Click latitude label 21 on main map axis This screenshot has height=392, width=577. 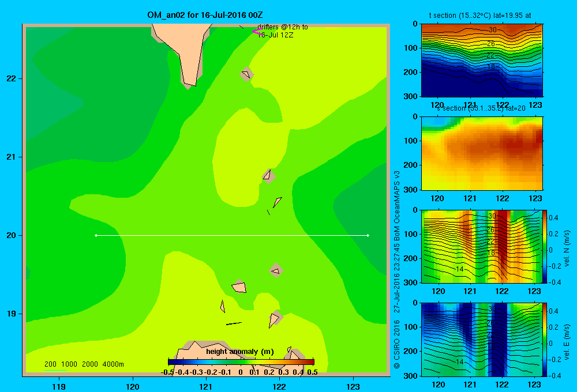tap(12, 157)
